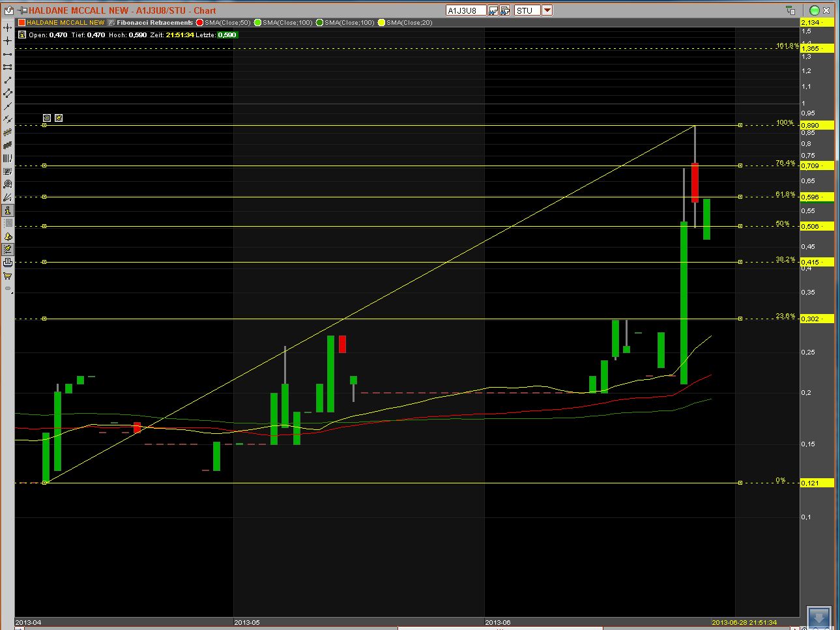Image resolution: width=840 pixels, height=630 pixels.
Task: Click the window link icon in title bar
Action: [791, 10]
